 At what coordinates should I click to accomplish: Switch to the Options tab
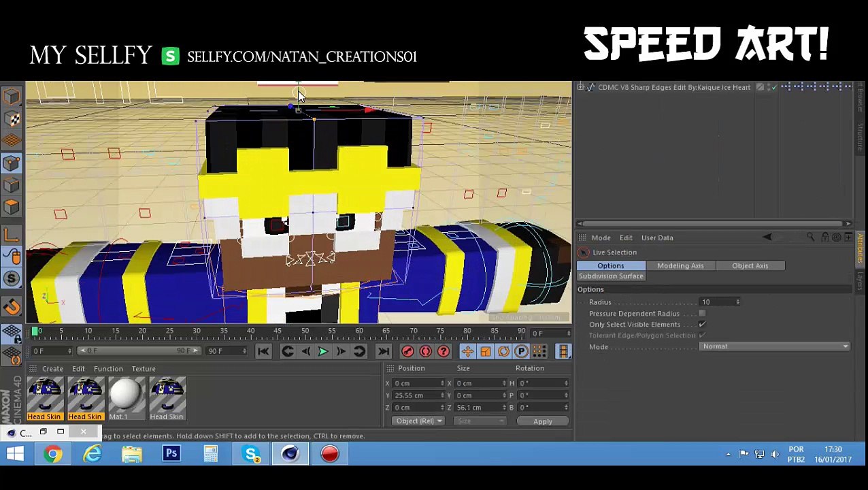point(611,265)
